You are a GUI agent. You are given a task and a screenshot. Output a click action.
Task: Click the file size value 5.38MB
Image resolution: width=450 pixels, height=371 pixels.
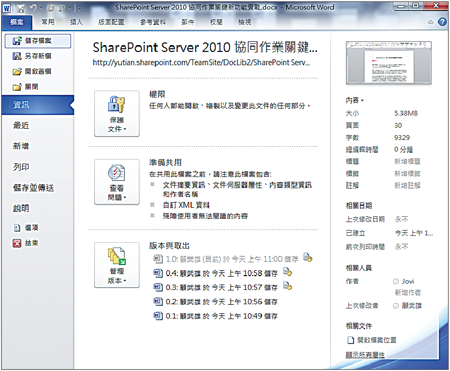(406, 113)
